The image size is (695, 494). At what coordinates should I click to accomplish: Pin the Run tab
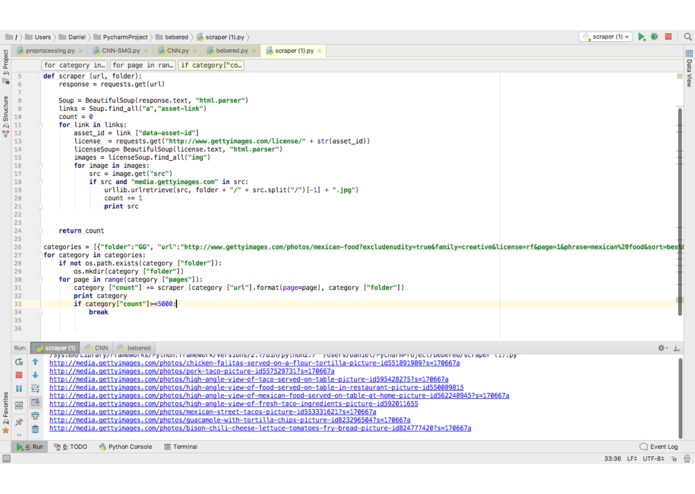coord(19,422)
